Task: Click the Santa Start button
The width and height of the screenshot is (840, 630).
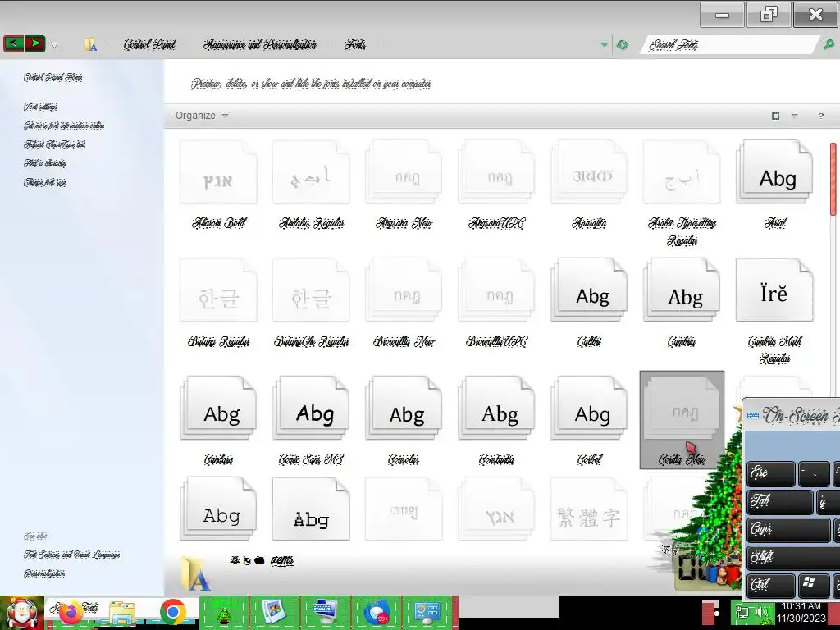Action: pyautogui.click(x=22, y=613)
